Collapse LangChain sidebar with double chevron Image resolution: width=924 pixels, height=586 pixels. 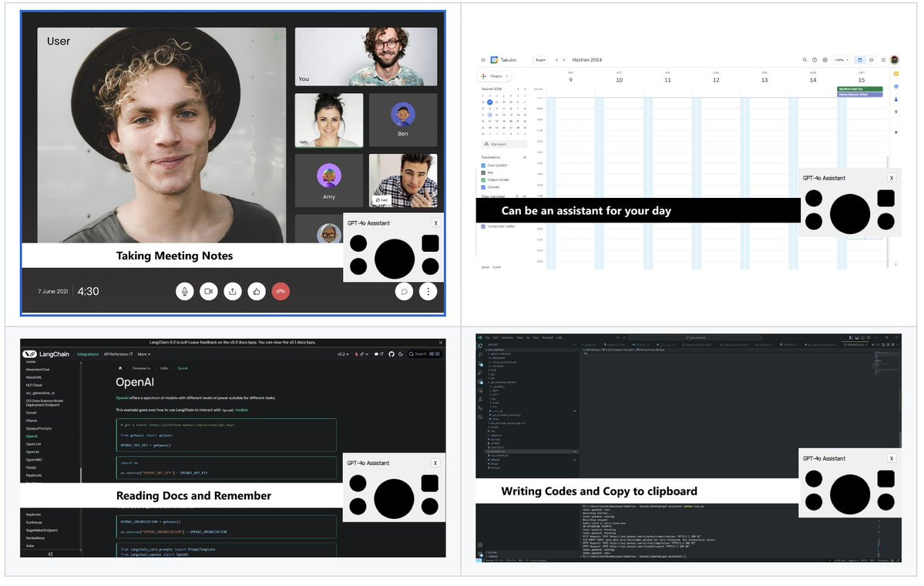[x=50, y=554]
